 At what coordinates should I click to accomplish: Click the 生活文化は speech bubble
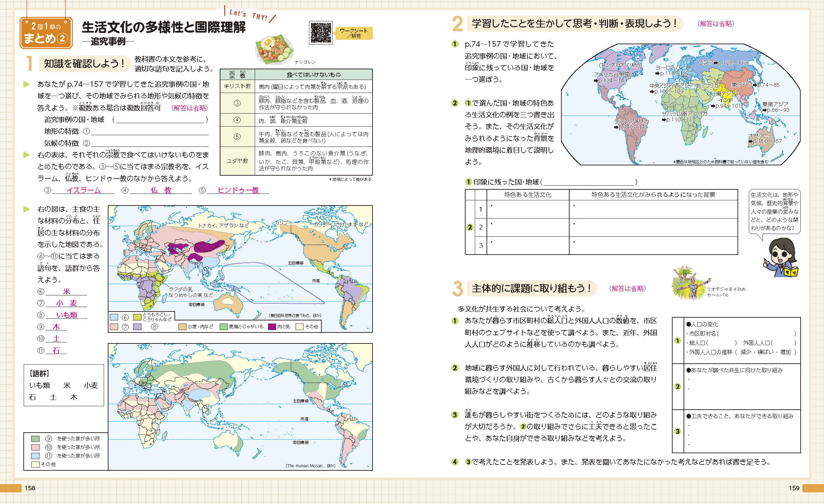pyautogui.click(x=774, y=212)
